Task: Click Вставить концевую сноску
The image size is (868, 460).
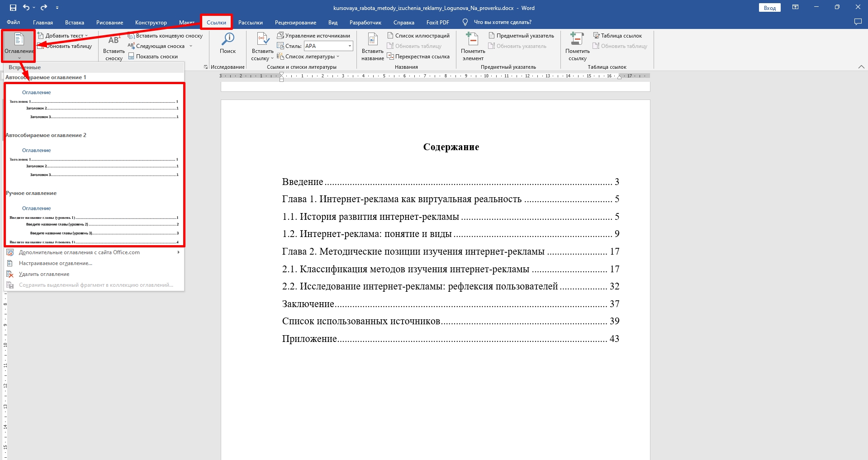Action: click(x=166, y=36)
